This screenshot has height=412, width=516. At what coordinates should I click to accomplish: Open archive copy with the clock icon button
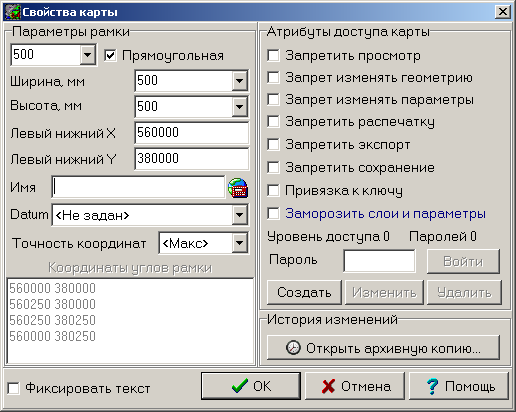pyautogui.click(x=383, y=348)
